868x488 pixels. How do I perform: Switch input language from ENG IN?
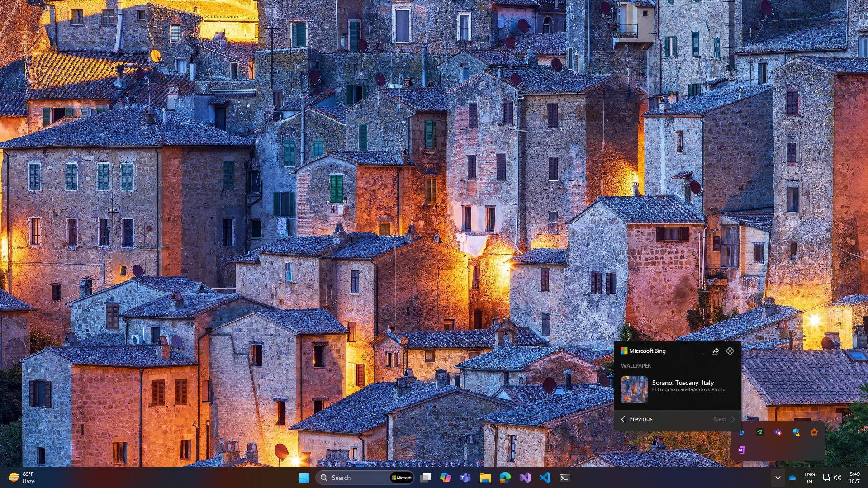809,478
